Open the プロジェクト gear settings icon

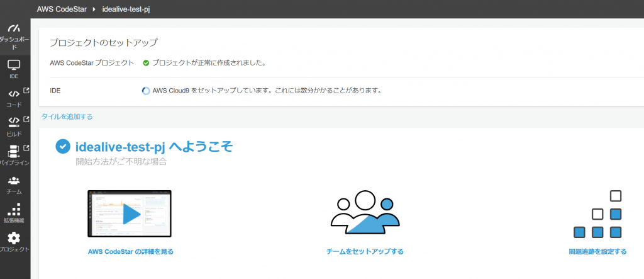[x=14, y=239]
